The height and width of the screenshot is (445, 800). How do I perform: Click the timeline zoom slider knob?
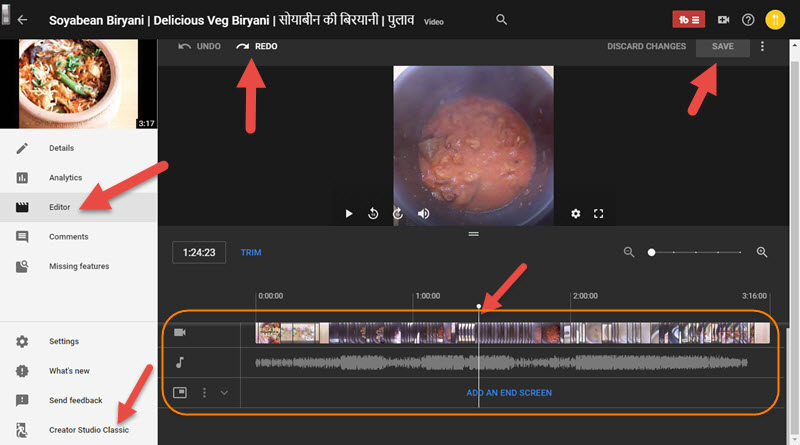[652, 252]
